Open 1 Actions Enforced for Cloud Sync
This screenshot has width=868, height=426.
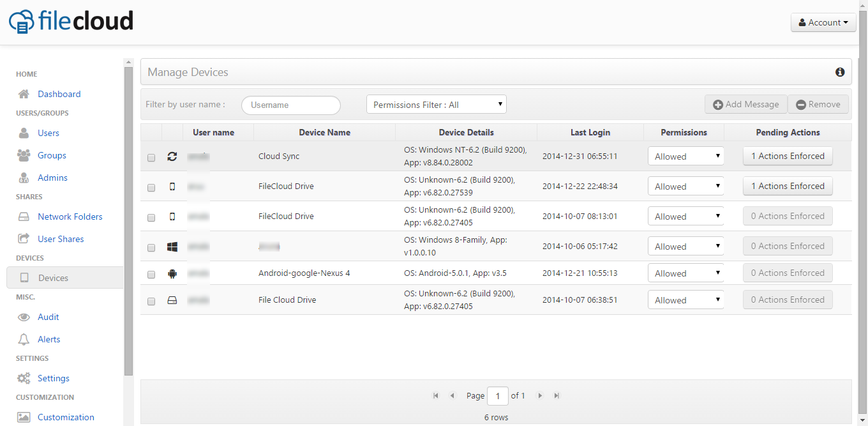pos(788,156)
